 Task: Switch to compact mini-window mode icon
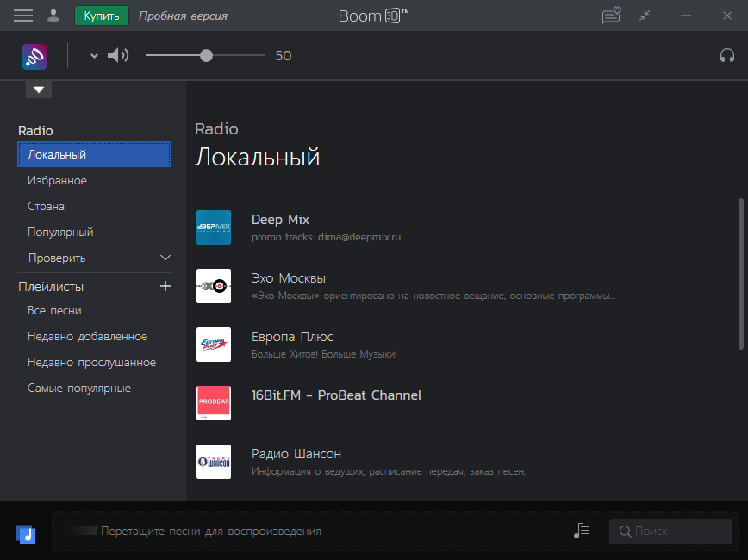click(x=645, y=16)
